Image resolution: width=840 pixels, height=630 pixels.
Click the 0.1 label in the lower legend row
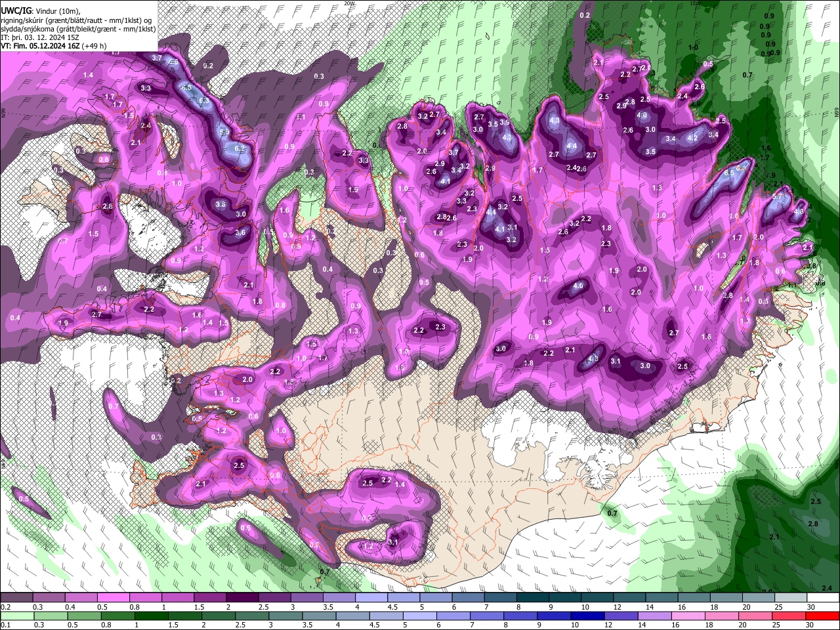click(x=5, y=625)
